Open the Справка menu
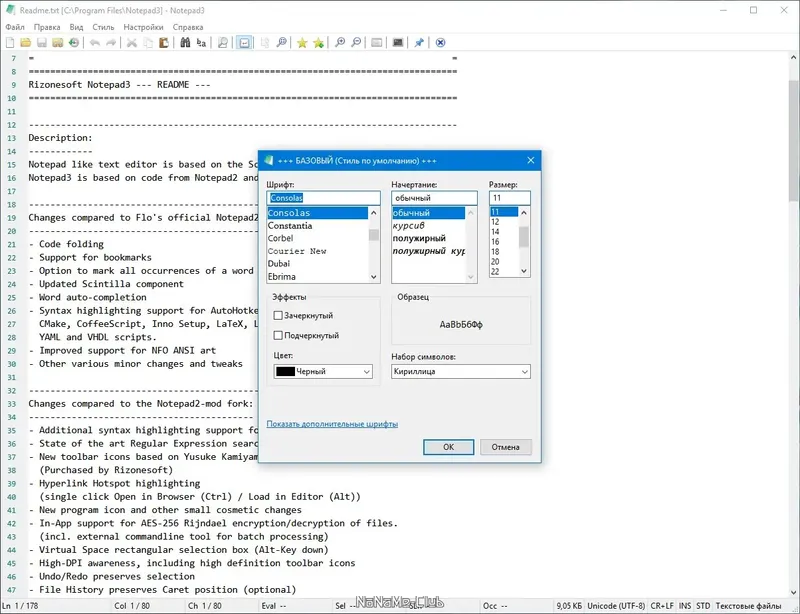The height and width of the screenshot is (614, 800). click(188, 27)
